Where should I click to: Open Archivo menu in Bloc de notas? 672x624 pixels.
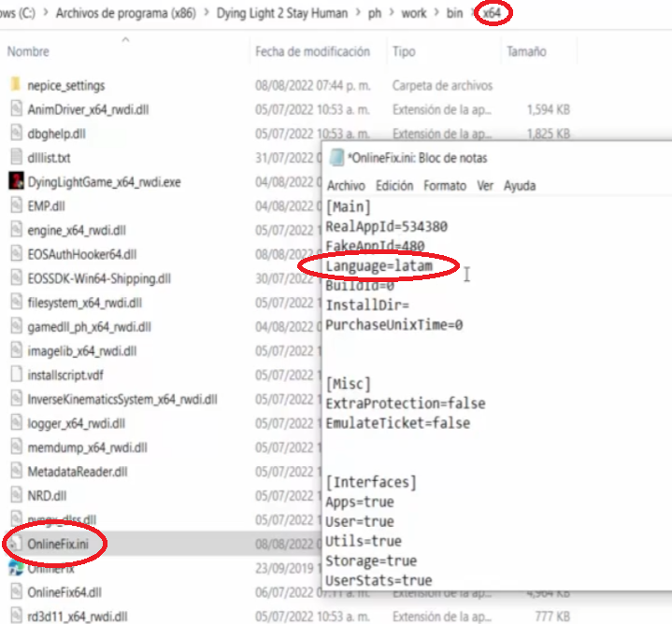(x=346, y=186)
